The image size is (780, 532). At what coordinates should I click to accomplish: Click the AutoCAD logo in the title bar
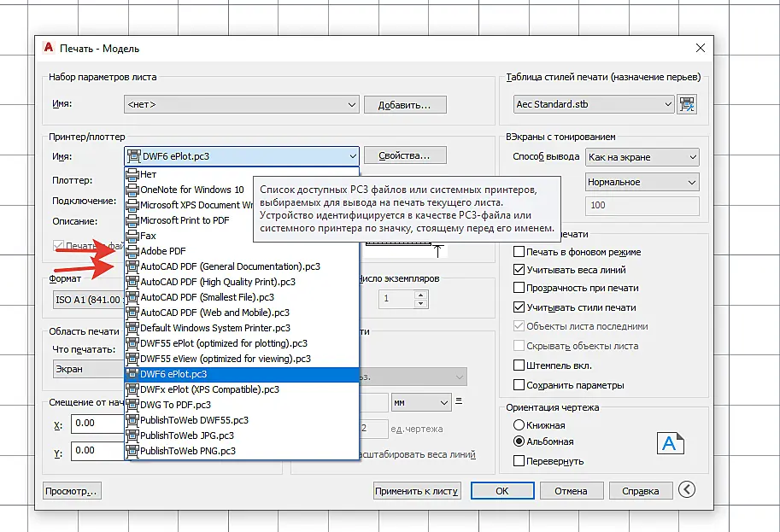tap(48, 47)
